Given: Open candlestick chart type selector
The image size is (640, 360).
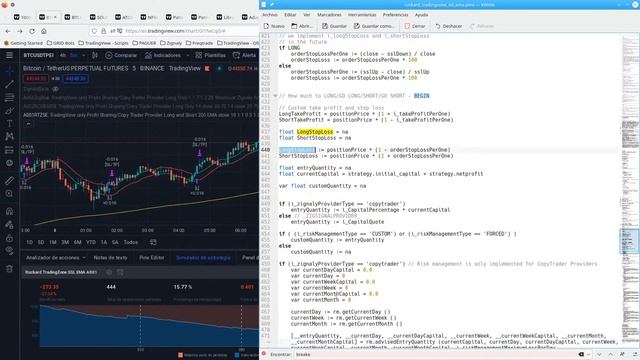Looking at the screenshot, I should [95, 55].
